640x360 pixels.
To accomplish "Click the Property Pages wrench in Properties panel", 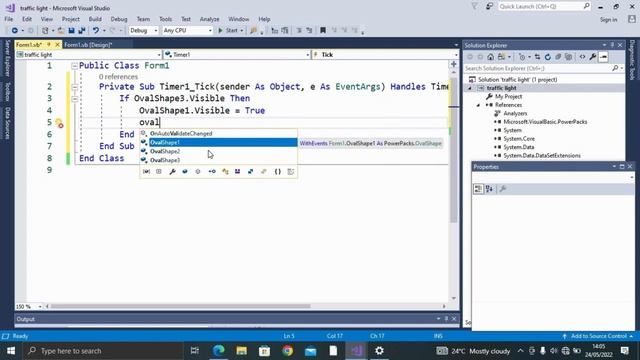I will [x=503, y=189].
